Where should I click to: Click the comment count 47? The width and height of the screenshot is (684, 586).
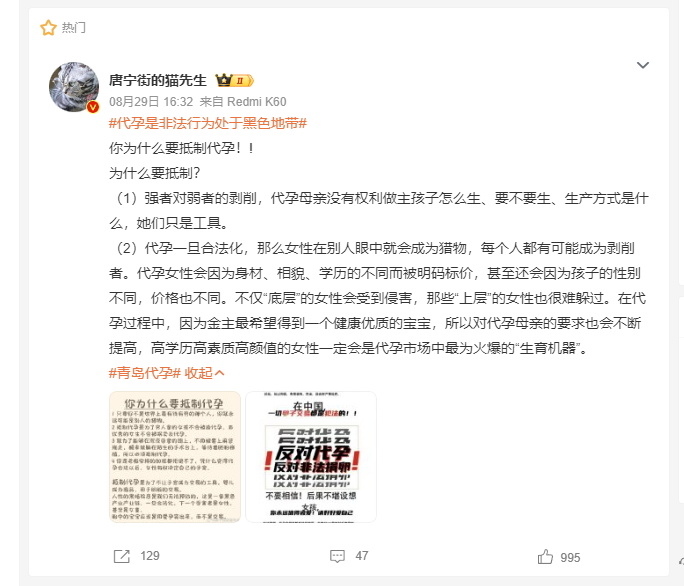pos(362,556)
